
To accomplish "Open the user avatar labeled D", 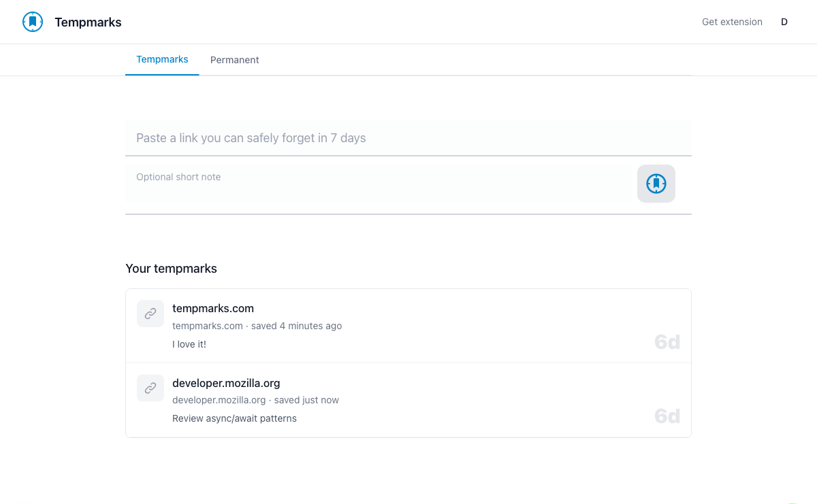I will click(x=784, y=22).
